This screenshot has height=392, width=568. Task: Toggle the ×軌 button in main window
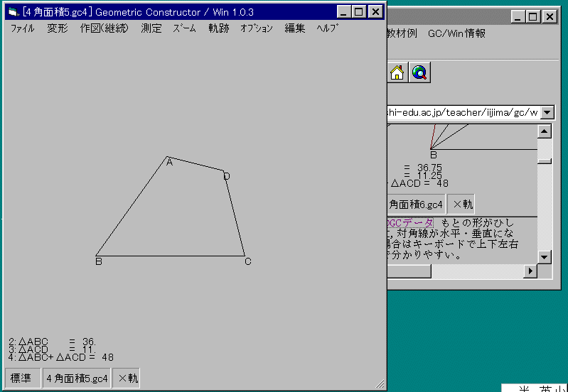[127, 379]
